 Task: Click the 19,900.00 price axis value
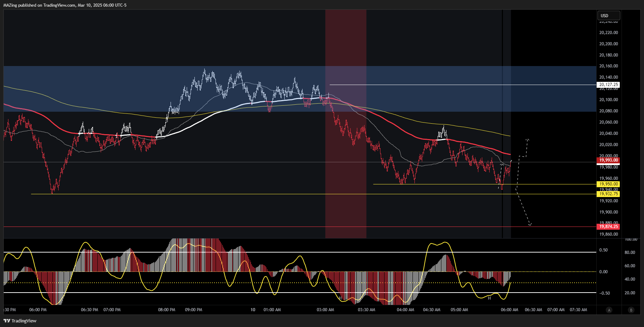click(609, 212)
